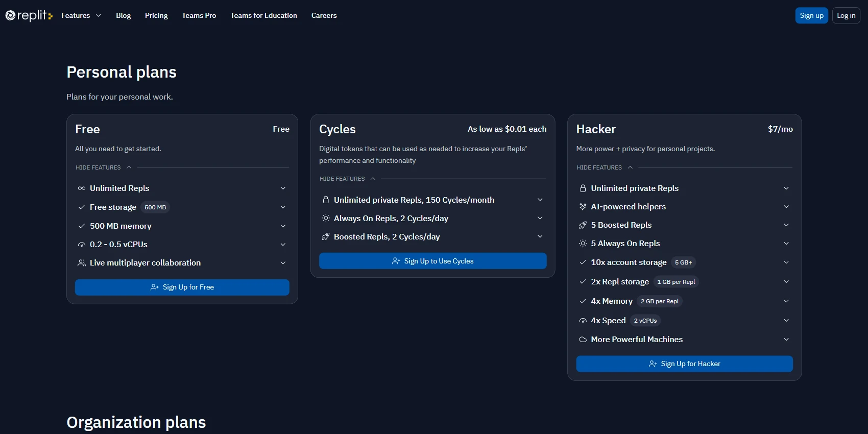This screenshot has width=868, height=434.
Task: Collapse the Free plan HIDE FEATURES section
Action: click(x=104, y=167)
